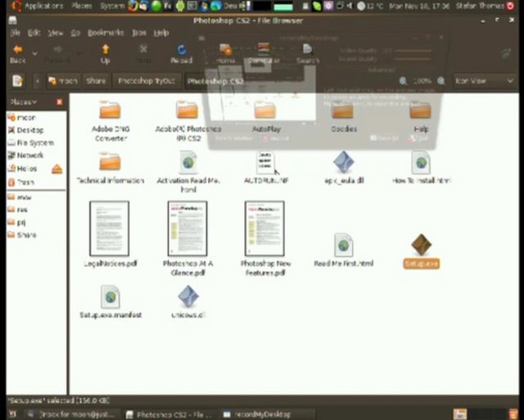
Task: Reload the current folder
Action: click(x=181, y=54)
